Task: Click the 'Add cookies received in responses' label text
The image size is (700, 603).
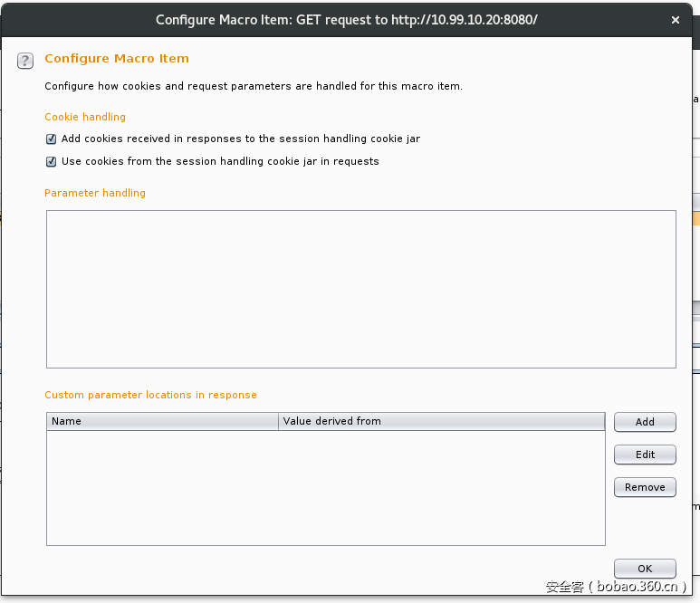Action: 240,139
